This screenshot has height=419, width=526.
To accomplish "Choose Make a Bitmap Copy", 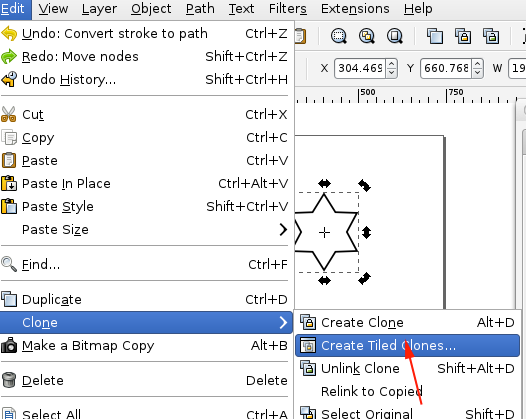I will click(145, 346).
